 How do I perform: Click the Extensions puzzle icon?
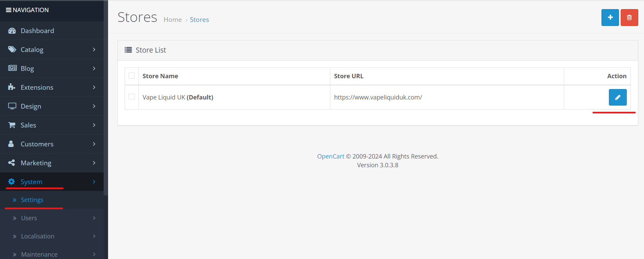pos(11,87)
